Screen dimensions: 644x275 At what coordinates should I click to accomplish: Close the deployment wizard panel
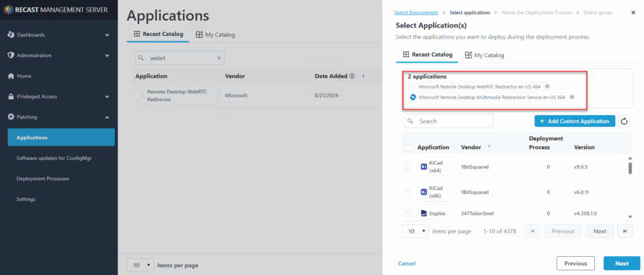pos(633,12)
